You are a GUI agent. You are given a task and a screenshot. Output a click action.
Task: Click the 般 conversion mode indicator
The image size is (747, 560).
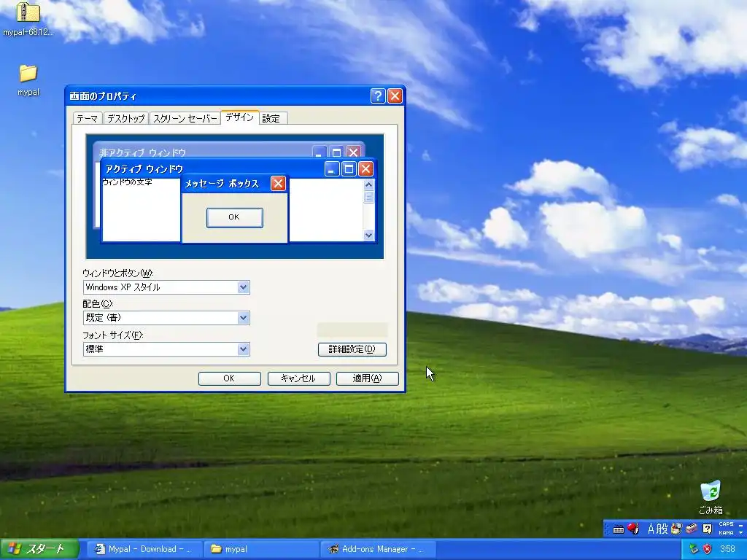point(662,528)
